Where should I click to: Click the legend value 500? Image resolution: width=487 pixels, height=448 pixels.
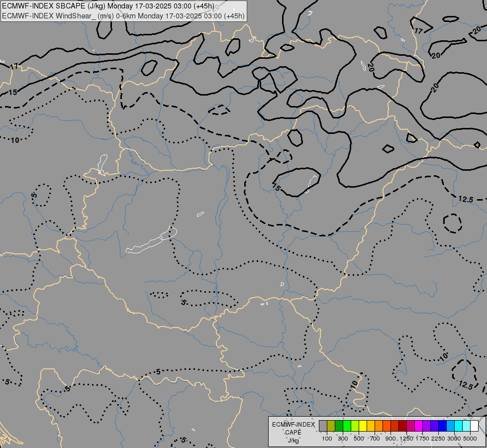tap(359, 439)
